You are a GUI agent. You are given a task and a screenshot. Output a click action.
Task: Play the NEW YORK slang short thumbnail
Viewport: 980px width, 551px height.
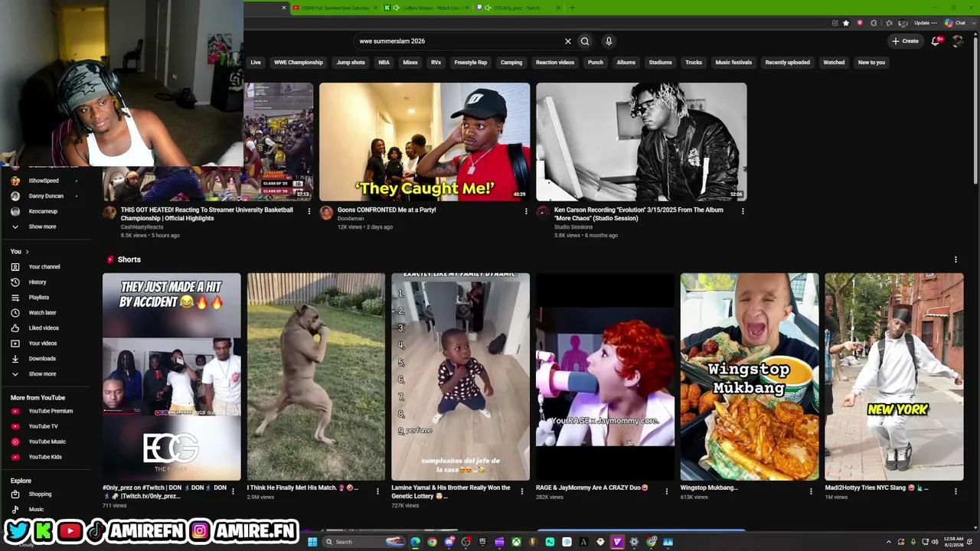click(x=894, y=377)
